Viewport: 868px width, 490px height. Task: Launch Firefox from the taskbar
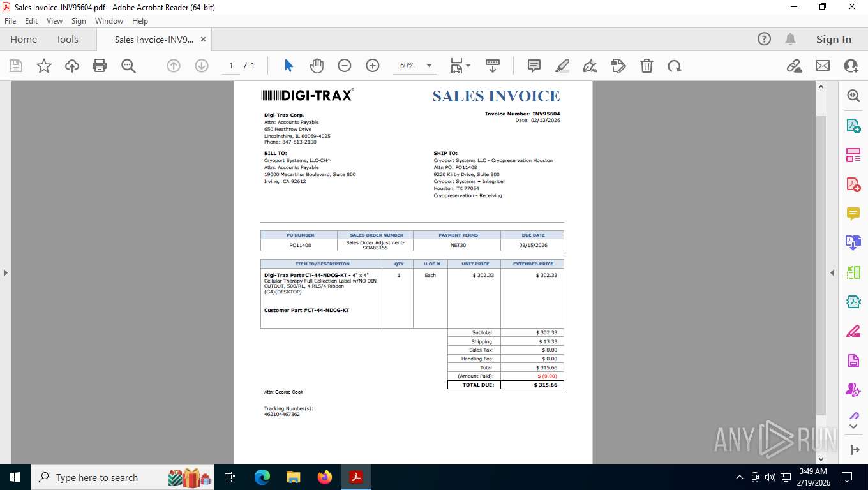(325, 477)
